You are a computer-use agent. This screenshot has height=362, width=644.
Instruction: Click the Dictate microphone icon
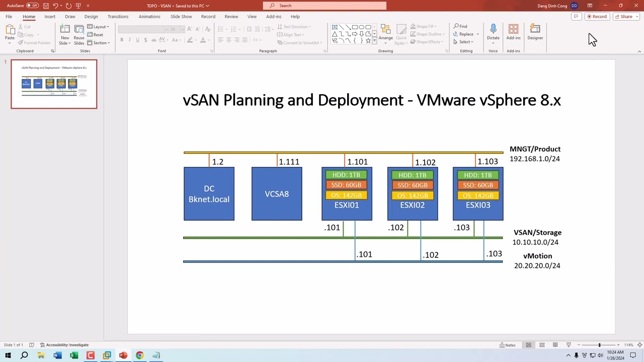coord(493,29)
